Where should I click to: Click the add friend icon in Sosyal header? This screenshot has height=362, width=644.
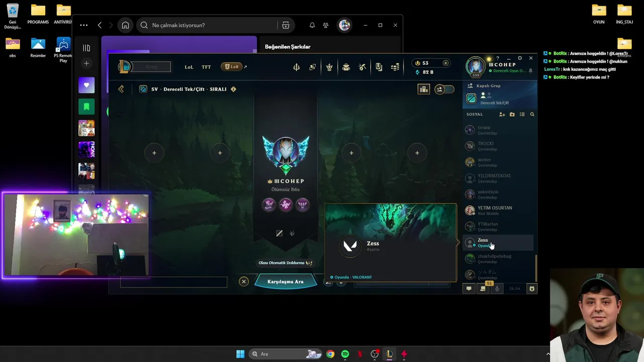(x=502, y=114)
